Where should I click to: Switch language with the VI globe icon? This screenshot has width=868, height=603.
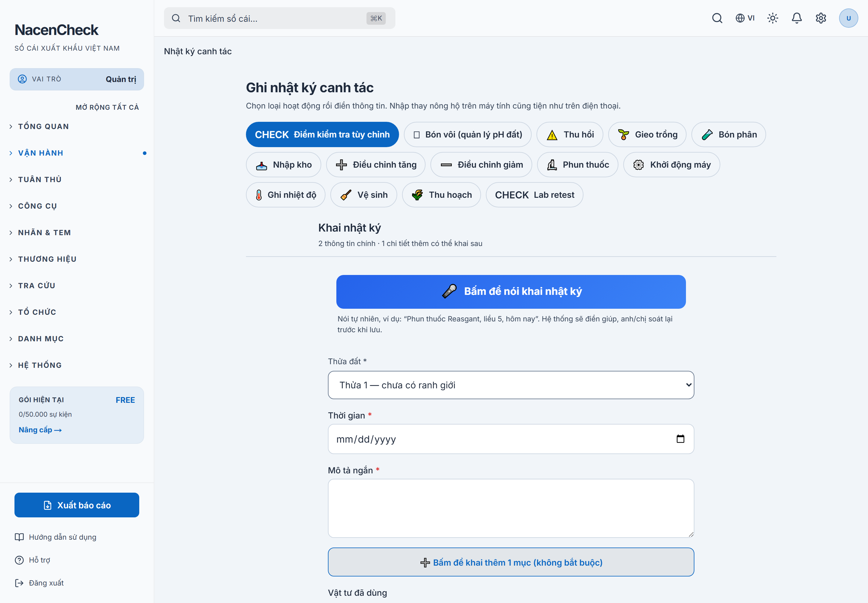point(745,18)
